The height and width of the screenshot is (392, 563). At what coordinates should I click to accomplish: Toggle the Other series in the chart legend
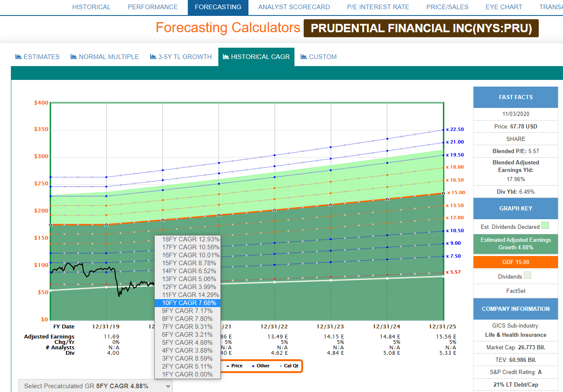coord(261,366)
